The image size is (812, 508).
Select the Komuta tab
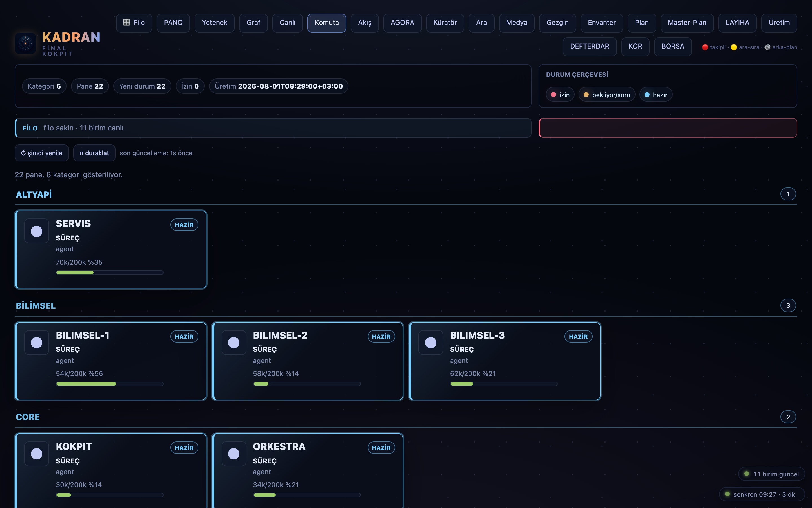tap(326, 23)
